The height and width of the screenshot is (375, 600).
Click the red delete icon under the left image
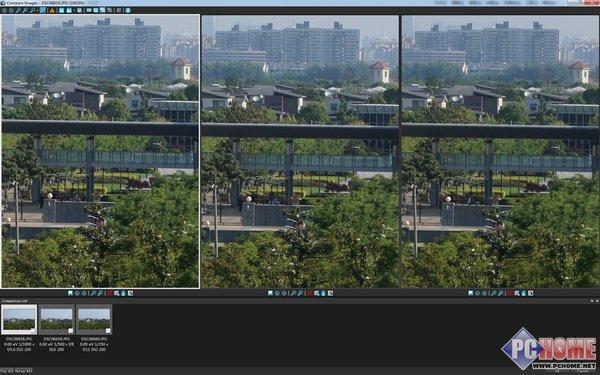(x=110, y=293)
